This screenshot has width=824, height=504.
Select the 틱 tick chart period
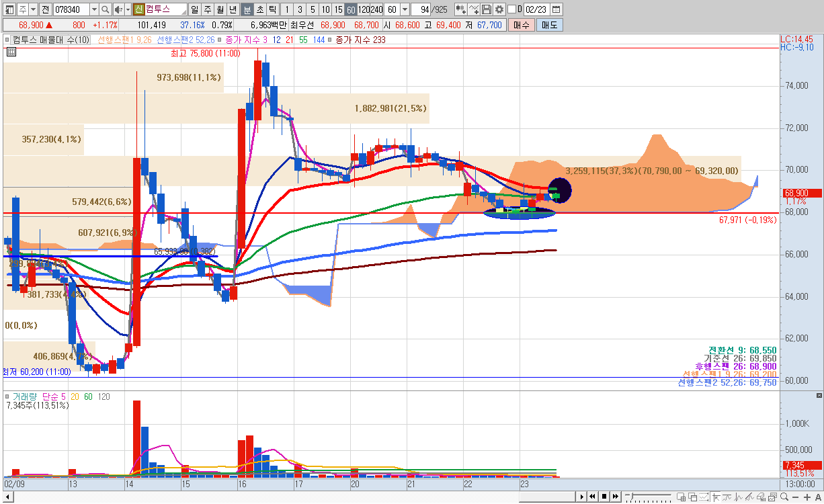coord(272,9)
